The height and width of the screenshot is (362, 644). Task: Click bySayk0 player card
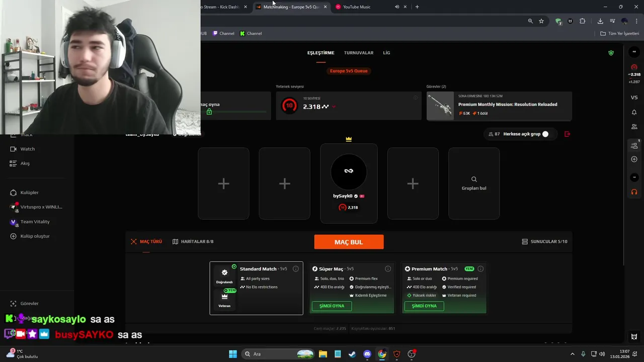[349, 184]
